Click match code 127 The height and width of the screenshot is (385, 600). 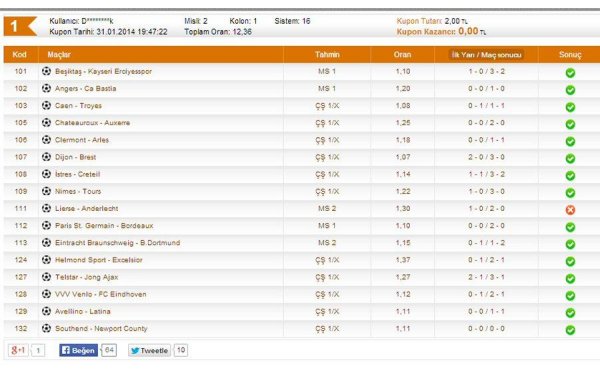21,277
